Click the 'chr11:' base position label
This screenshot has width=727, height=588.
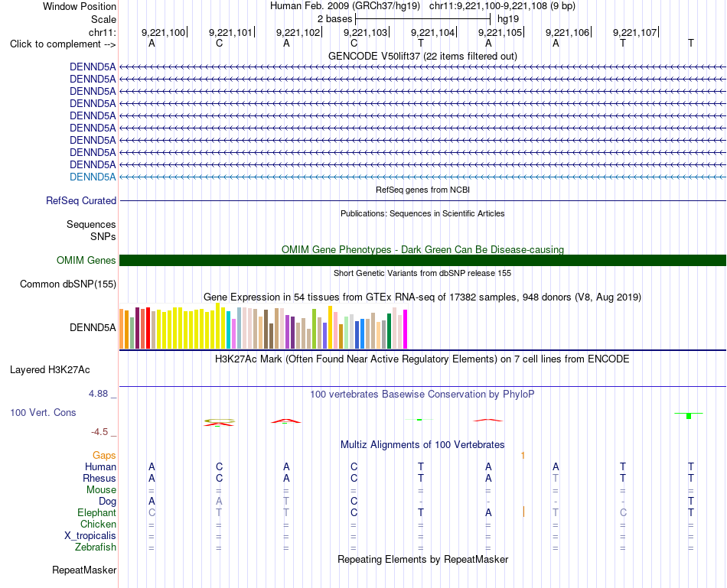pyautogui.click(x=103, y=32)
